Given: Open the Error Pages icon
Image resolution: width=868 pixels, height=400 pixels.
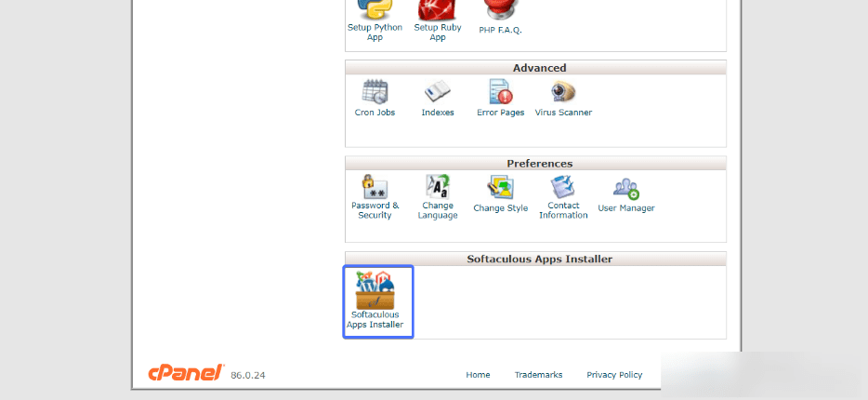Looking at the screenshot, I should 500,91.
